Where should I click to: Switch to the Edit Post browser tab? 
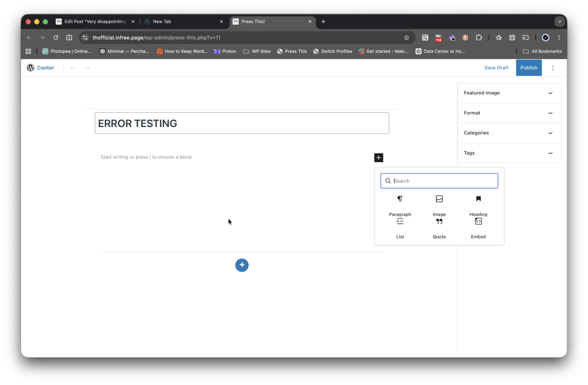pyautogui.click(x=95, y=21)
